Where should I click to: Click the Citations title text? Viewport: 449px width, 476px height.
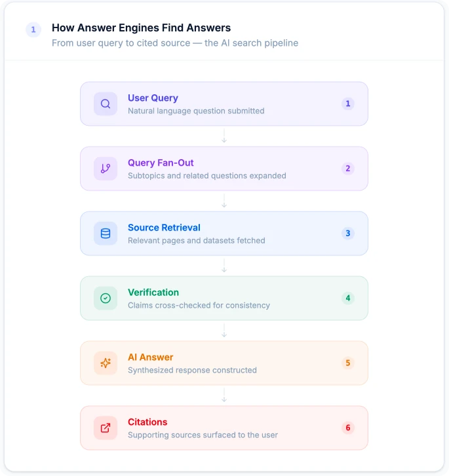(147, 422)
